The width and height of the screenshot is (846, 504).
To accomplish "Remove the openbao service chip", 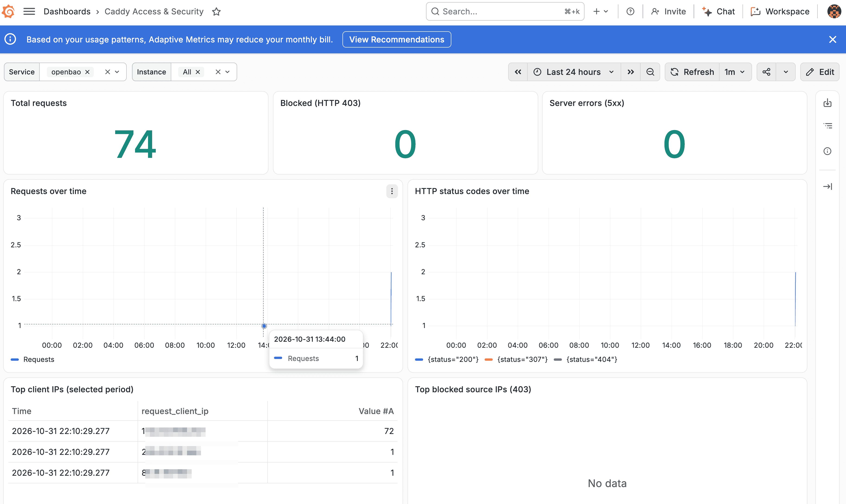I will coord(87,72).
